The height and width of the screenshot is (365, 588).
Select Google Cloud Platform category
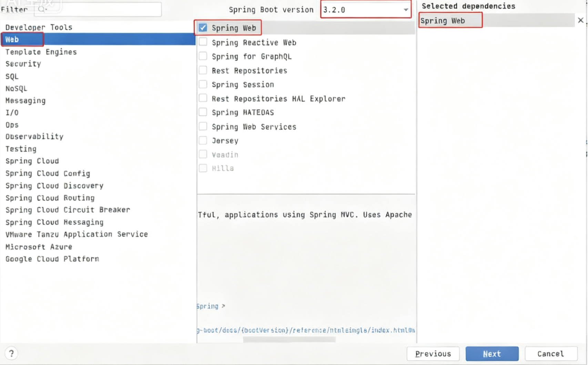(98, 259)
